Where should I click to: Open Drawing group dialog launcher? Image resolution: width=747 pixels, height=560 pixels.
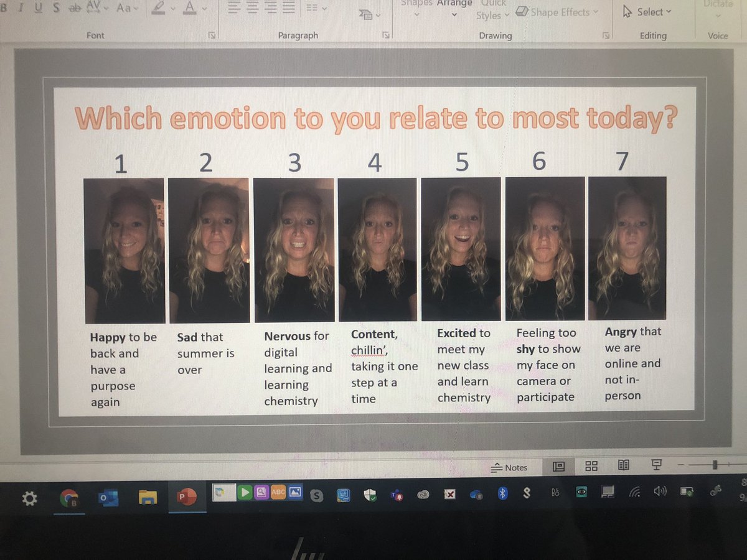coord(606,36)
